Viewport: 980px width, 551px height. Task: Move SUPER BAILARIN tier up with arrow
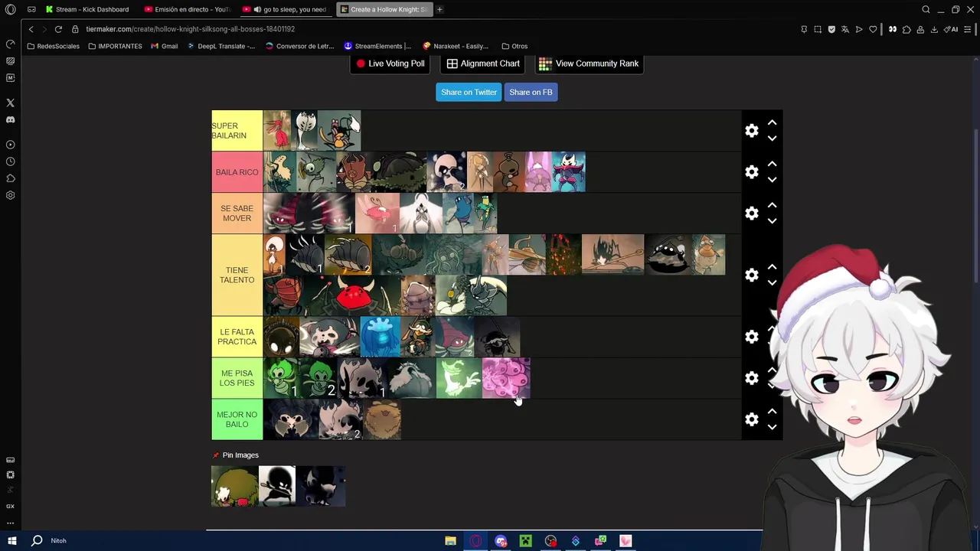[x=772, y=122]
